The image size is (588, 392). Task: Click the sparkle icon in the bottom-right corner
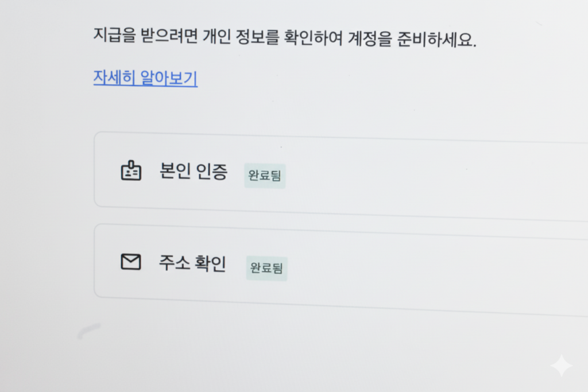tap(560, 366)
